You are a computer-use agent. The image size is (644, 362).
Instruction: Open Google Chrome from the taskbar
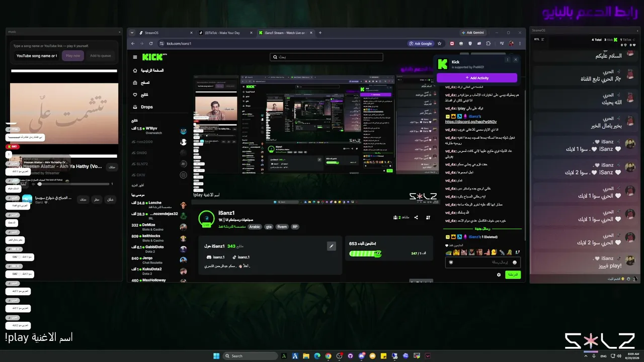pyautogui.click(x=328, y=356)
